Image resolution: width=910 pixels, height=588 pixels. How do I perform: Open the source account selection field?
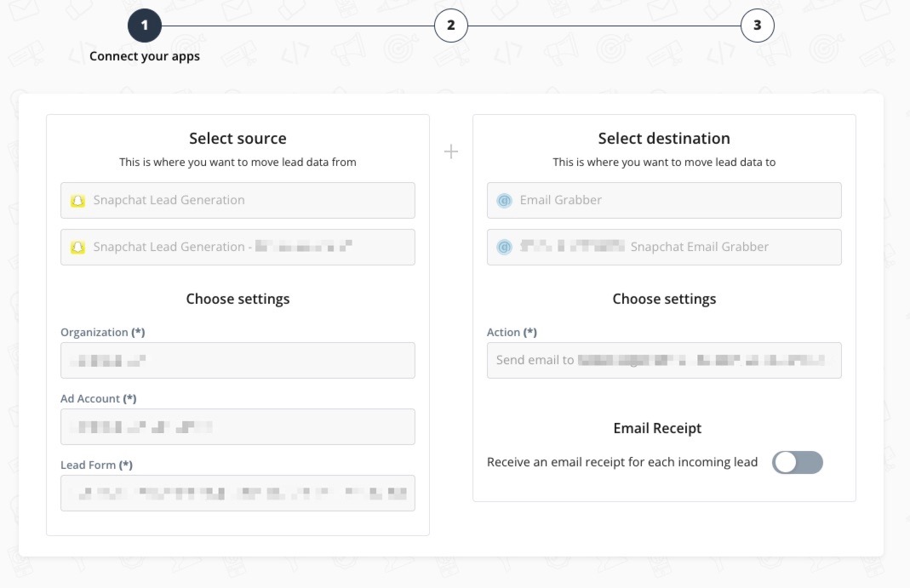(238, 248)
